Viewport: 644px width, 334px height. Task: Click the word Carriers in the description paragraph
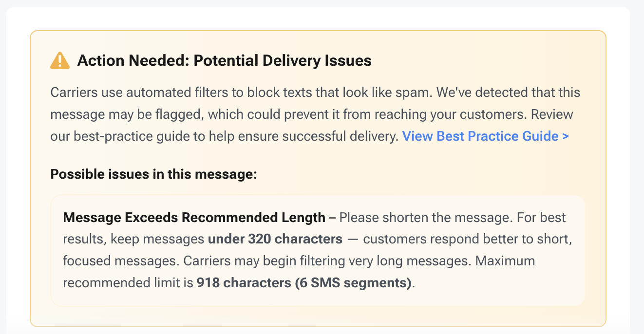69,92
